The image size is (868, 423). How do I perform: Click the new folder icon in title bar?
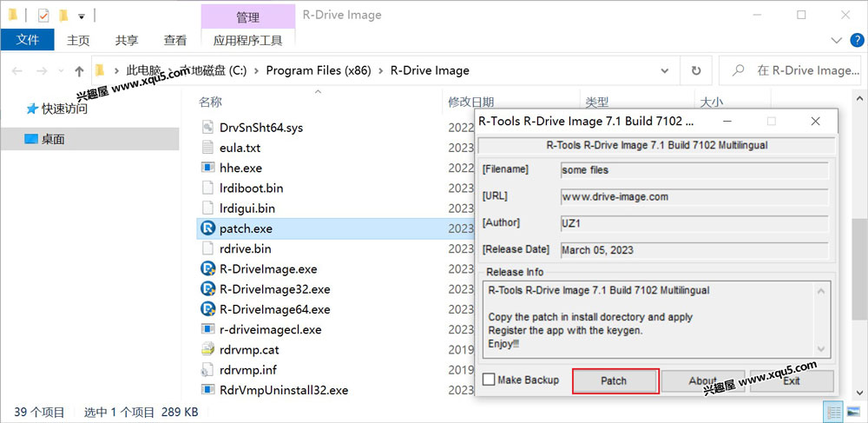(63, 16)
